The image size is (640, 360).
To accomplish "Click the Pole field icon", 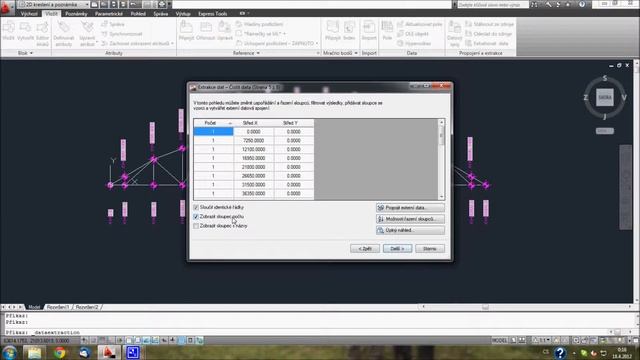I will (387, 31).
